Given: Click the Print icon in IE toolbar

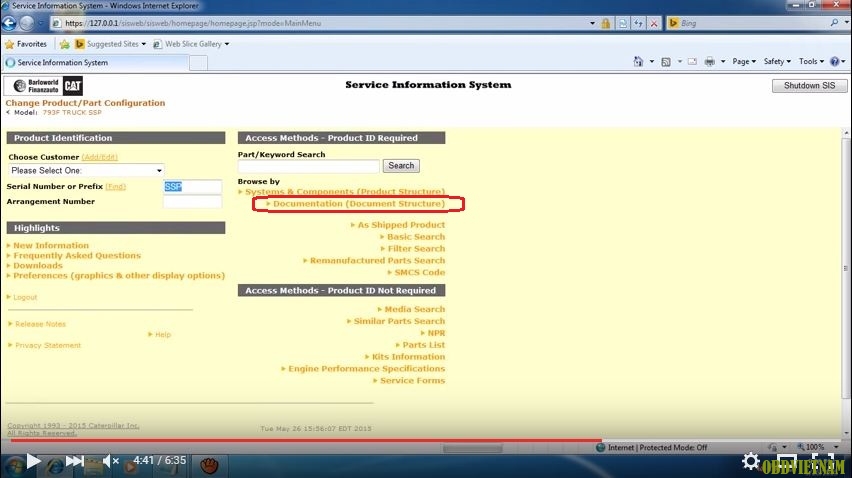Looking at the screenshot, I should pyautogui.click(x=710, y=62).
